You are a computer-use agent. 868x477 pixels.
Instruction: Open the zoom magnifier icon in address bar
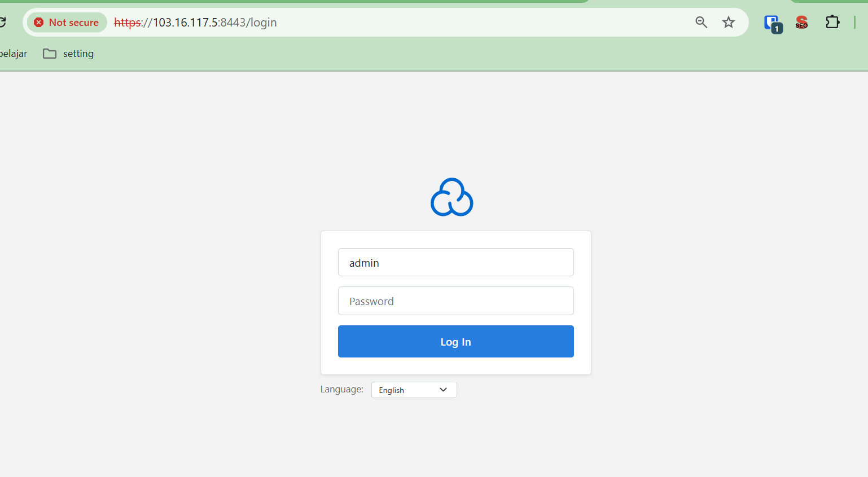point(701,23)
